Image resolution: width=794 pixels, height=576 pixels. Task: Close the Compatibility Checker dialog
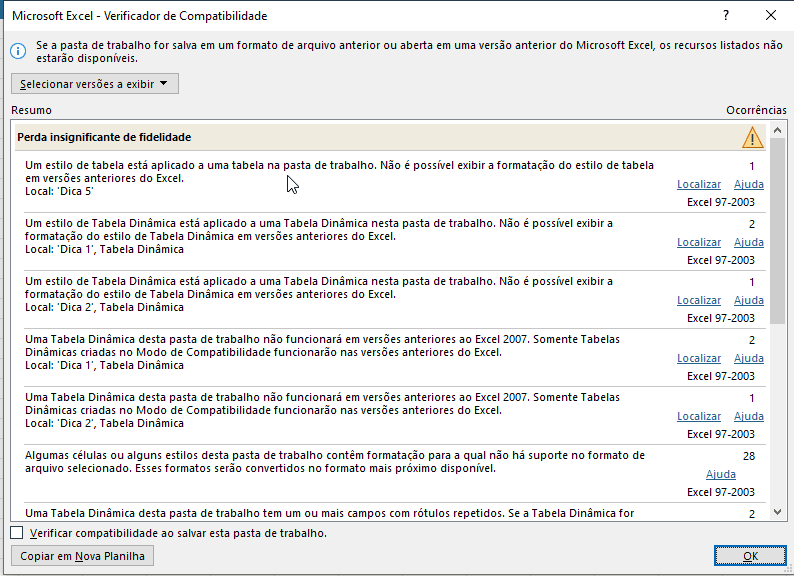point(771,15)
